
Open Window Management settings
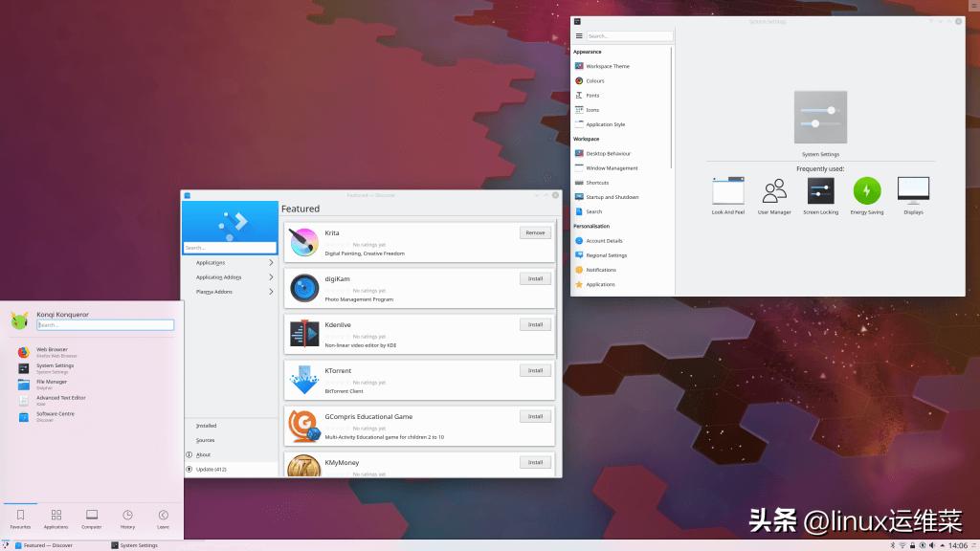pos(622,168)
